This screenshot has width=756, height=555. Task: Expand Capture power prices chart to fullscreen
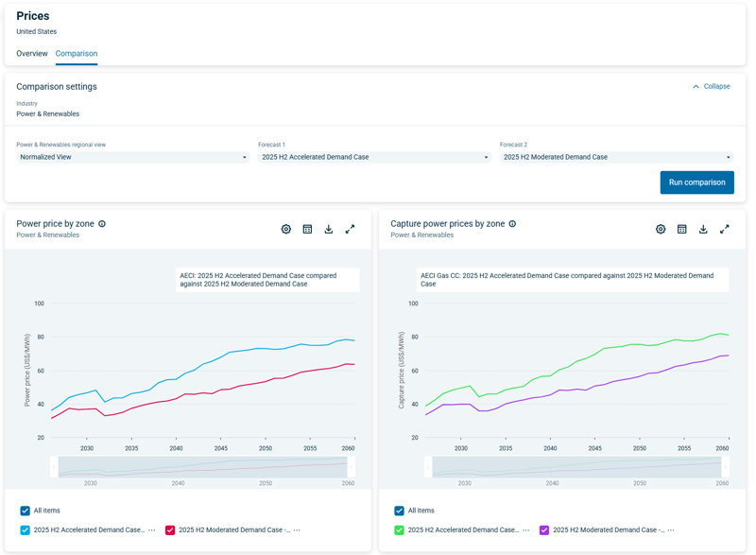724,229
